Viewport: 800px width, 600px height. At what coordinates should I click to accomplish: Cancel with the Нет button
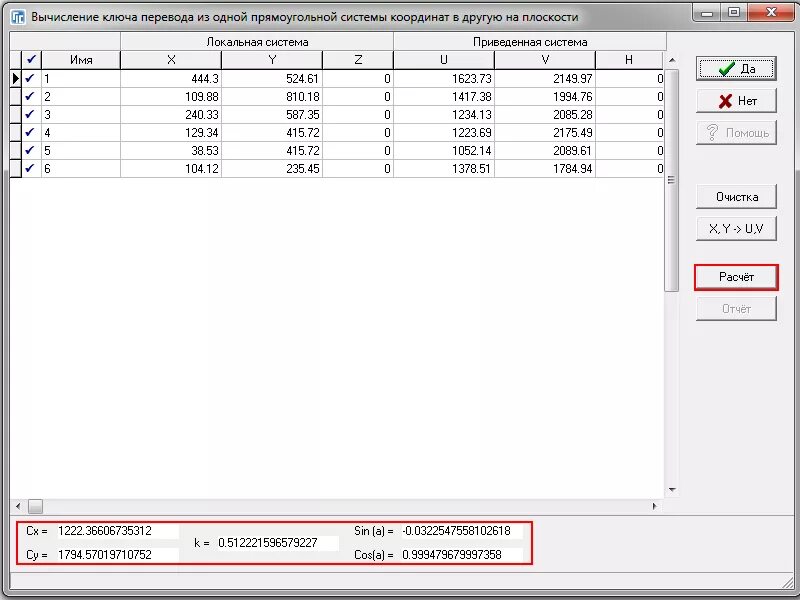(x=736, y=101)
